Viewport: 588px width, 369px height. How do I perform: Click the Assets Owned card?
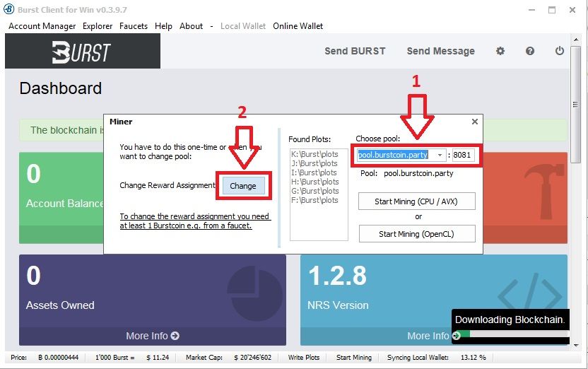point(152,300)
